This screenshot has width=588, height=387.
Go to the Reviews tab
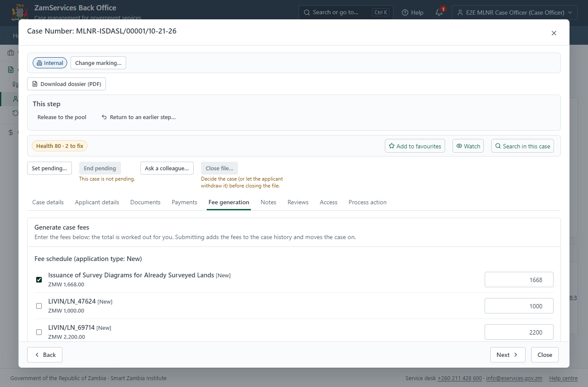tap(298, 202)
